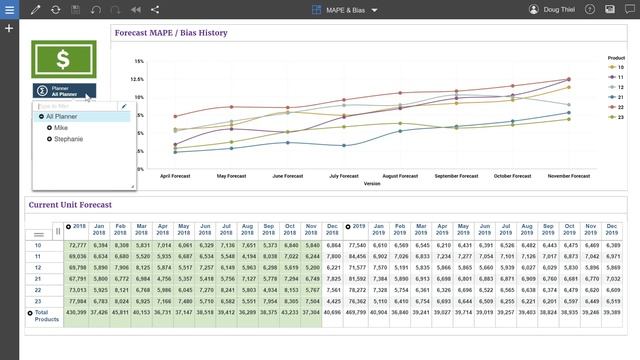Click the save disk icon

pyautogui.click(x=76, y=10)
